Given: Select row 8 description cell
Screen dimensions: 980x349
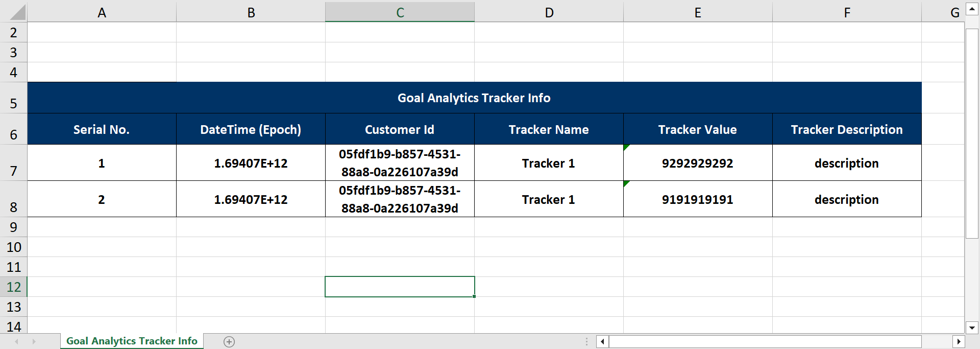Looking at the screenshot, I should [847, 199].
